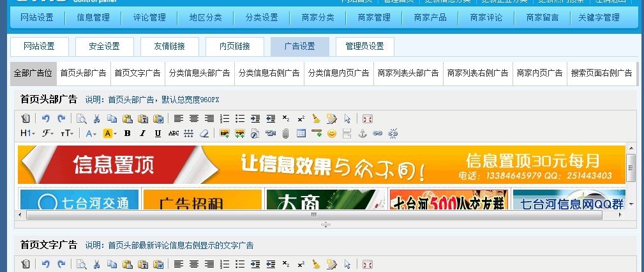Switch to the 友情链接 tab
The height and width of the screenshot is (272, 644).
click(x=169, y=47)
